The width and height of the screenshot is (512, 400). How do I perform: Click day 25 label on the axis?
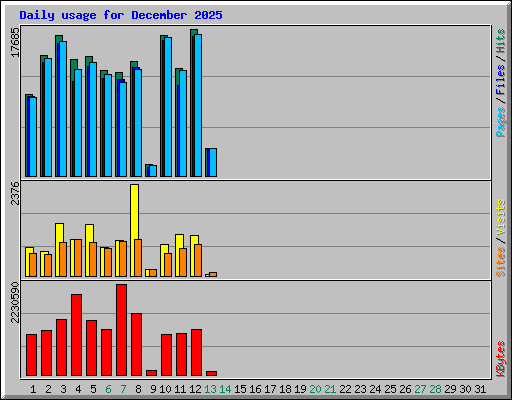(x=390, y=389)
